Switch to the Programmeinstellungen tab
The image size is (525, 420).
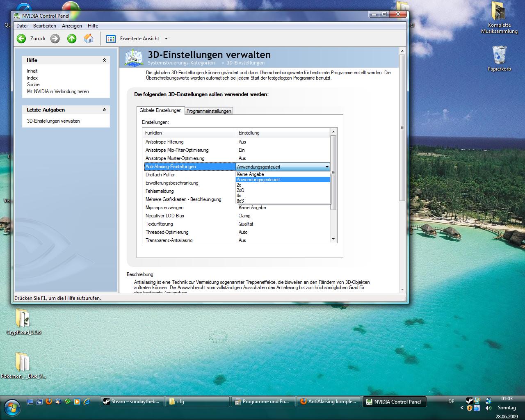coord(209,111)
